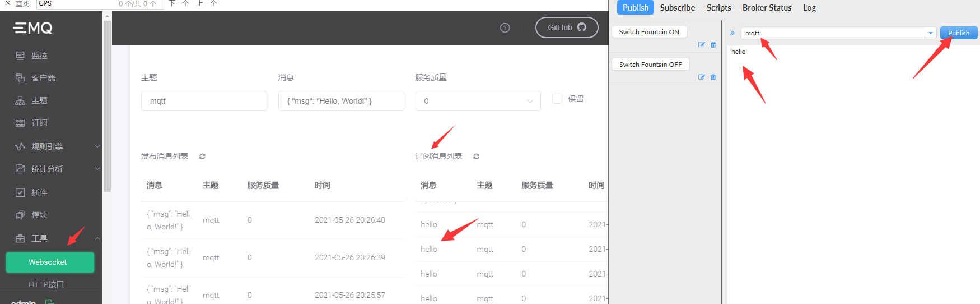Open 主题 topics page in sidebar

[39, 100]
